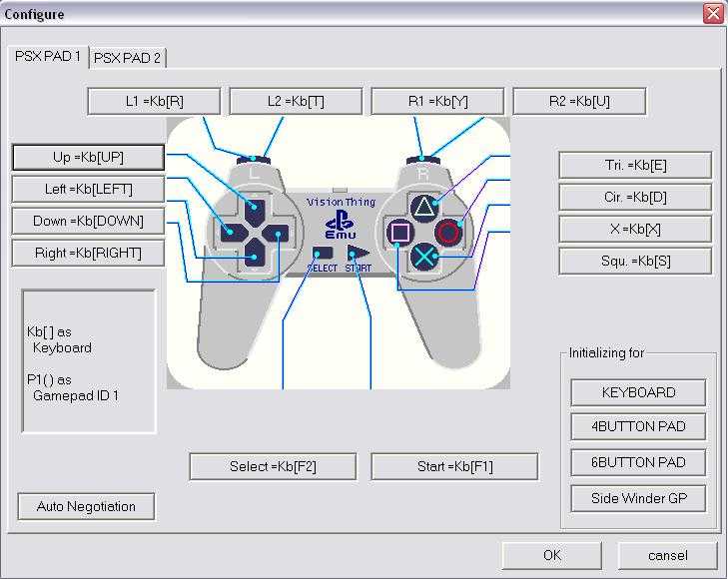Click the R2 =Kb[U] mapping button
Image resolution: width=728 pixels, height=579 pixels.
tap(579, 101)
